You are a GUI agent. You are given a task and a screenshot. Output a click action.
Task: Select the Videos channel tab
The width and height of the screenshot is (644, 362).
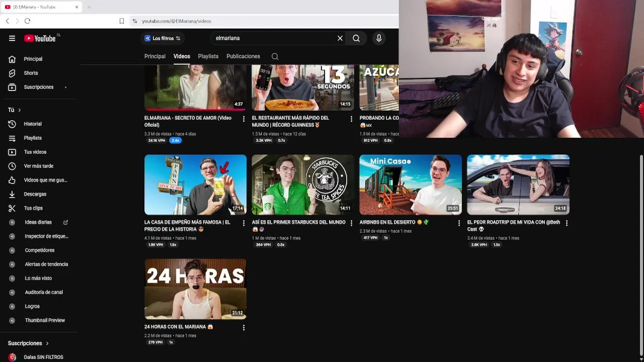click(x=182, y=56)
